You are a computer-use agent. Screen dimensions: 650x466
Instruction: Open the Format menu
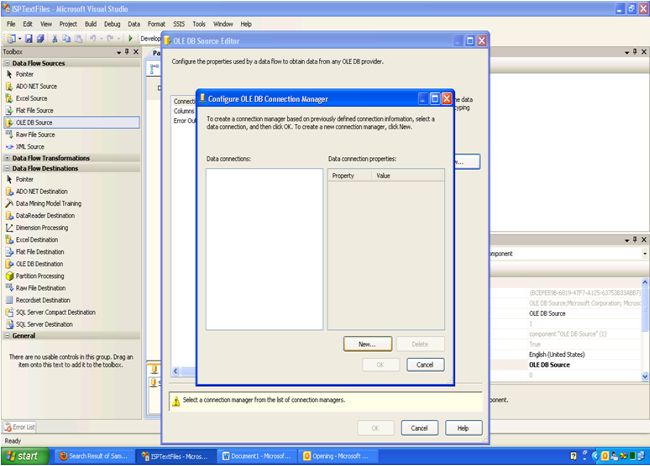point(156,24)
